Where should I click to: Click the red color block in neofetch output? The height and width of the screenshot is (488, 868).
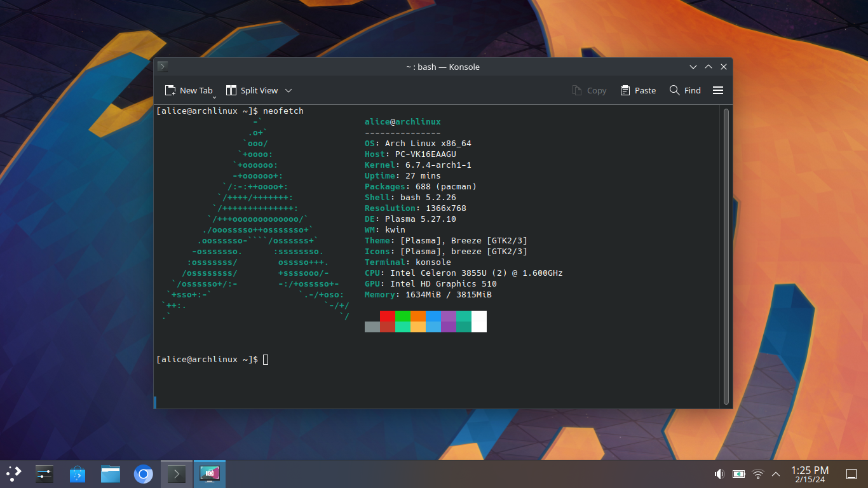coord(387,316)
